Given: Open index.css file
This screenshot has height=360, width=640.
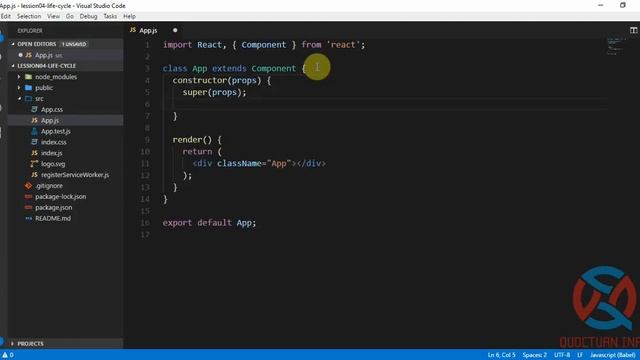Looking at the screenshot, I should pyautogui.click(x=53, y=142).
